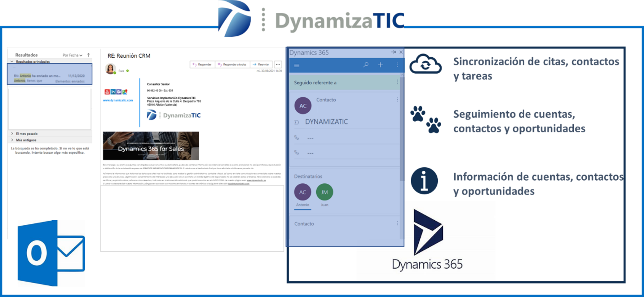Click the DynamizaTIC logo in email signature
Screen dimensions: 644x297
174,115
